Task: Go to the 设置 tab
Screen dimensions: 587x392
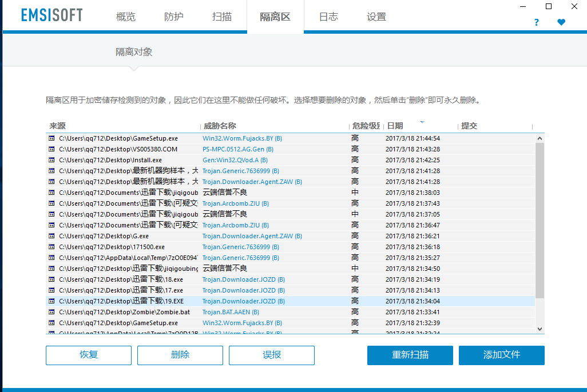Action: (x=376, y=17)
